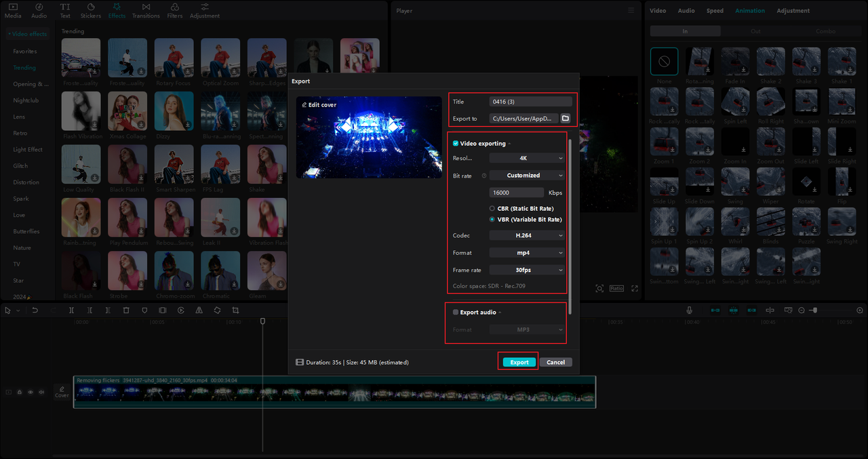Select the None animation icon

tap(664, 62)
